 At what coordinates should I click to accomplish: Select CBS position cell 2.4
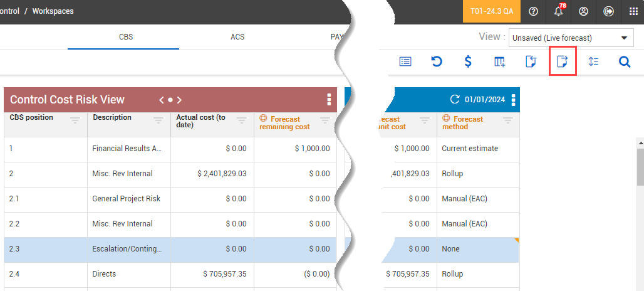(x=46, y=274)
